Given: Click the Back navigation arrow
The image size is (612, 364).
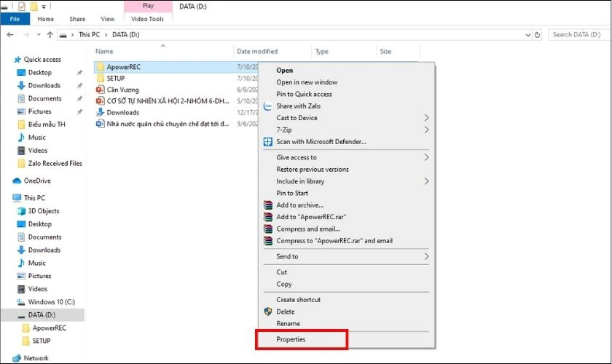Looking at the screenshot, I should point(10,35).
